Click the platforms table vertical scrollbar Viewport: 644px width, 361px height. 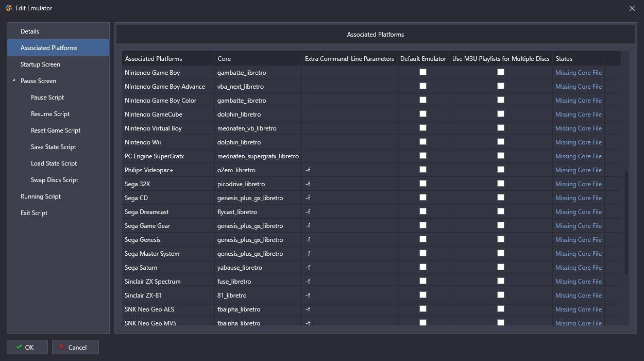click(626, 222)
